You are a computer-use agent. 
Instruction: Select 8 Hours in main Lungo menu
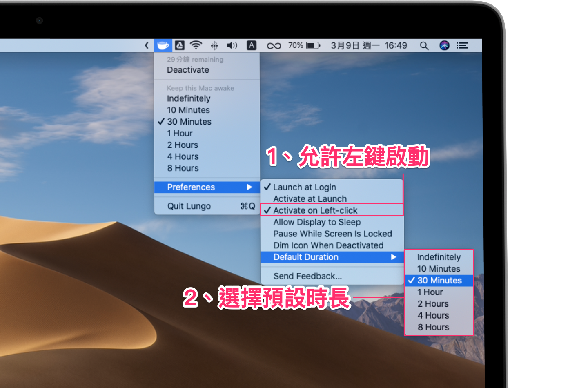[x=207, y=168]
